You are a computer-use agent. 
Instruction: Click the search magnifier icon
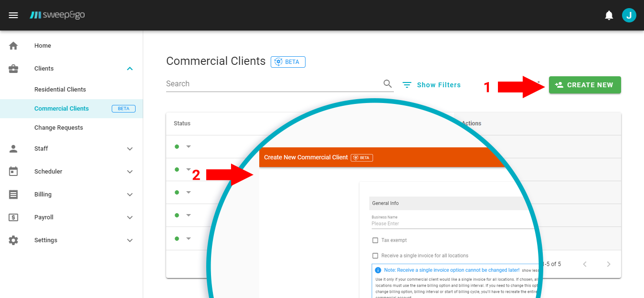coord(388,84)
